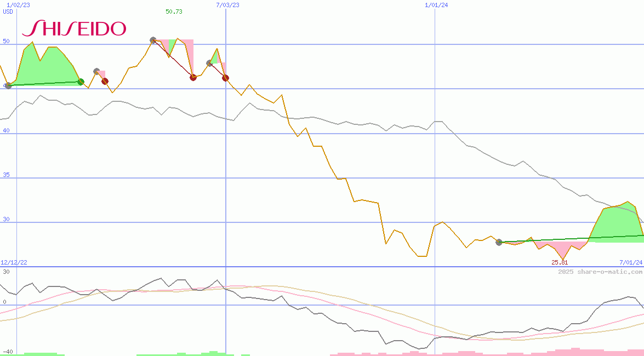Click the green buy marker on the early trendline
The width and height of the screenshot is (644, 356).
[x=81, y=82]
